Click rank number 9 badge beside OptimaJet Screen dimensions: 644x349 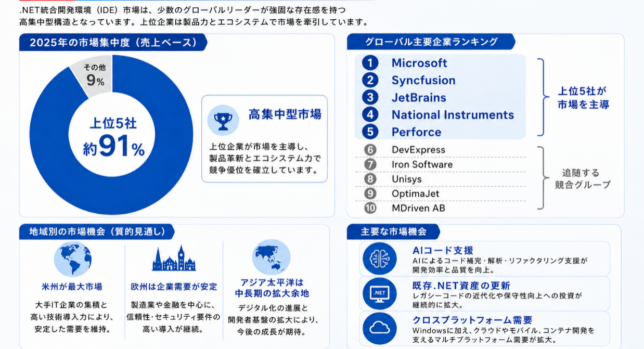click(x=370, y=193)
